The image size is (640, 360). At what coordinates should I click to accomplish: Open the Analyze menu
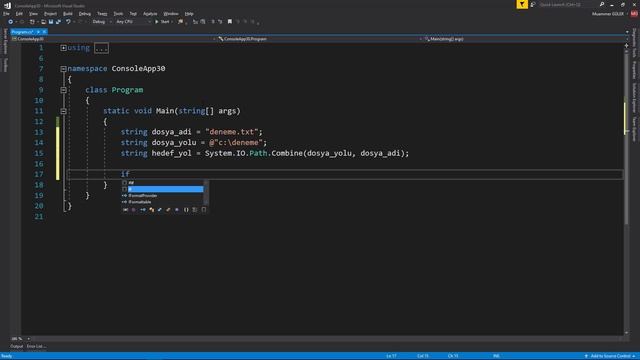tap(150, 14)
